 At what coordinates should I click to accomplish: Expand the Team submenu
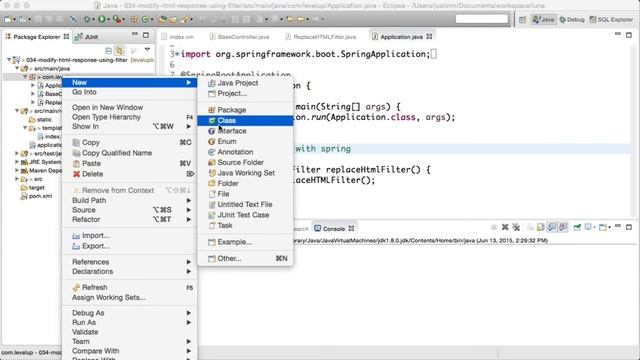[129, 341]
